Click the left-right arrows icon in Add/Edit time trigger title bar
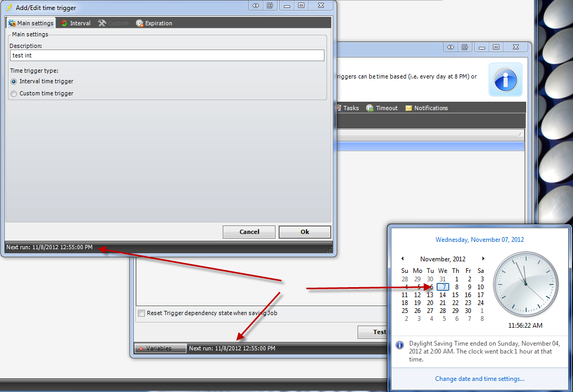573x392 pixels. (255, 5)
